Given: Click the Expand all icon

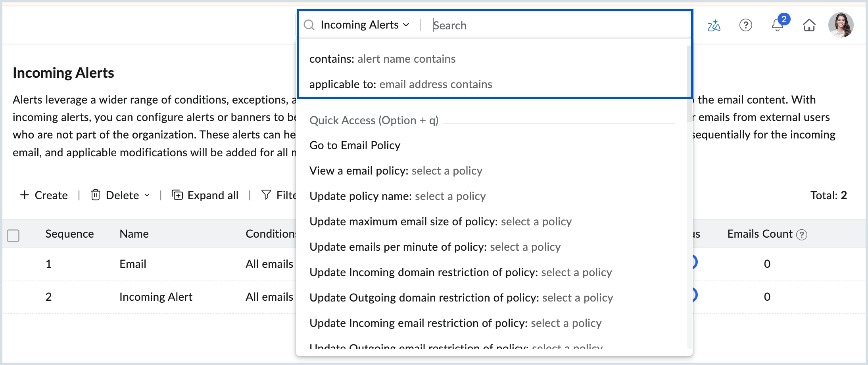Looking at the screenshot, I should tap(177, 195).
